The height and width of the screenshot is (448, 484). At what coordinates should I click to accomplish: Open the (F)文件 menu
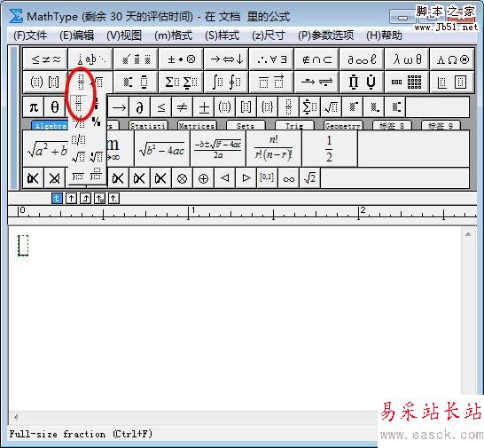(30, 35)
